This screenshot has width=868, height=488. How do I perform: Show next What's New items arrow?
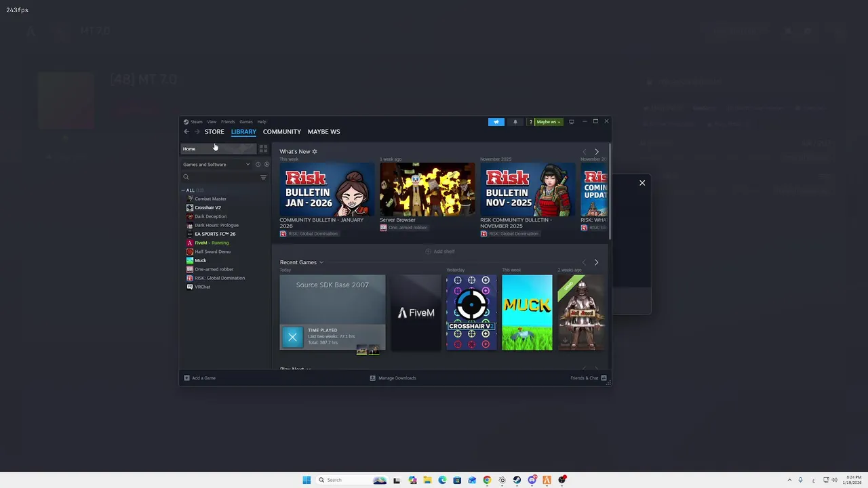click(597, 152)
